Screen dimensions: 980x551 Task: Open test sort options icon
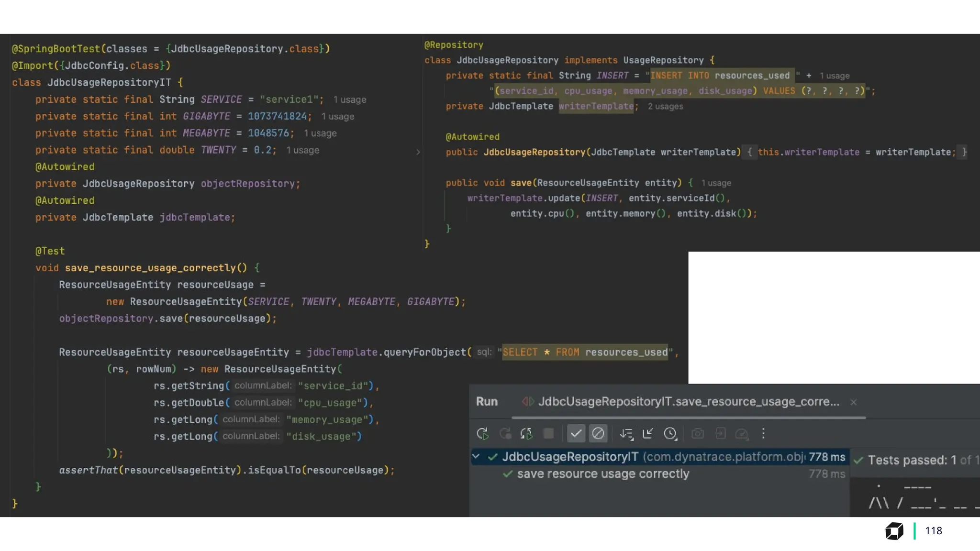pyautogui.click(x=626, y=434)
